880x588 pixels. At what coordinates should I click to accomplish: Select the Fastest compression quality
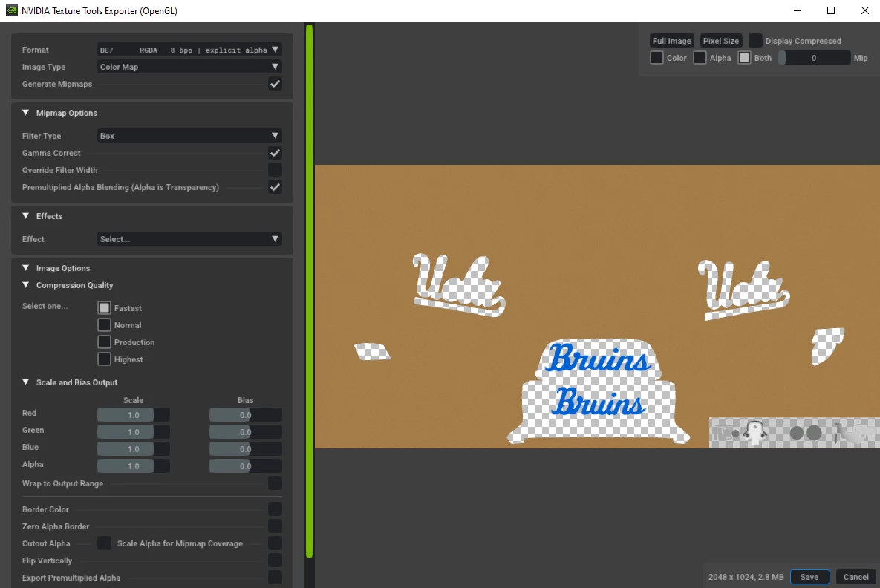click(105, 308)
